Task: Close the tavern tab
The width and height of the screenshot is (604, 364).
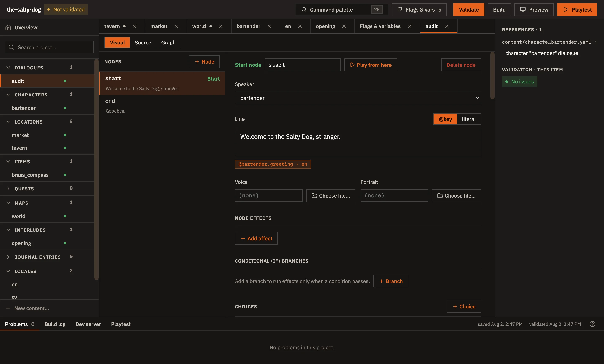Action: [x=134, y=26]
